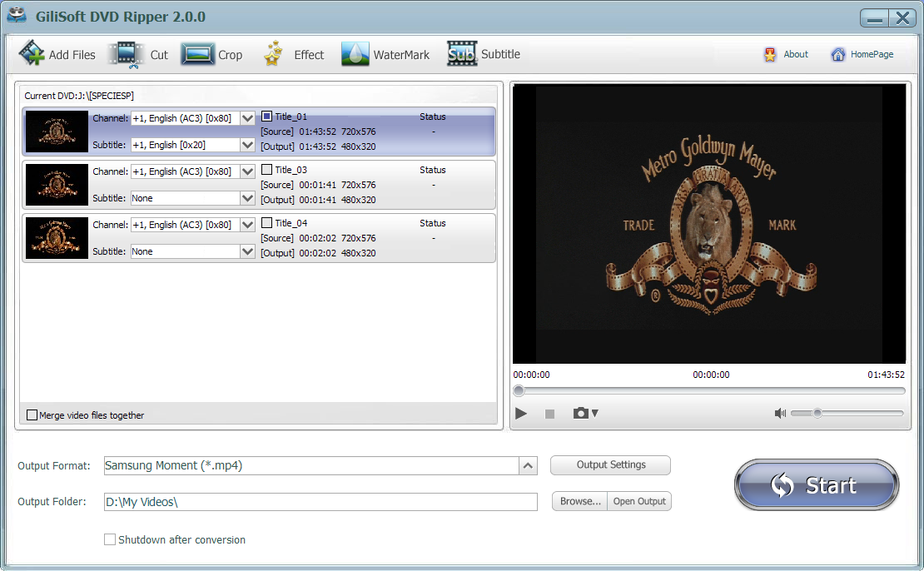Open the Effect editor

click(271, 53)
